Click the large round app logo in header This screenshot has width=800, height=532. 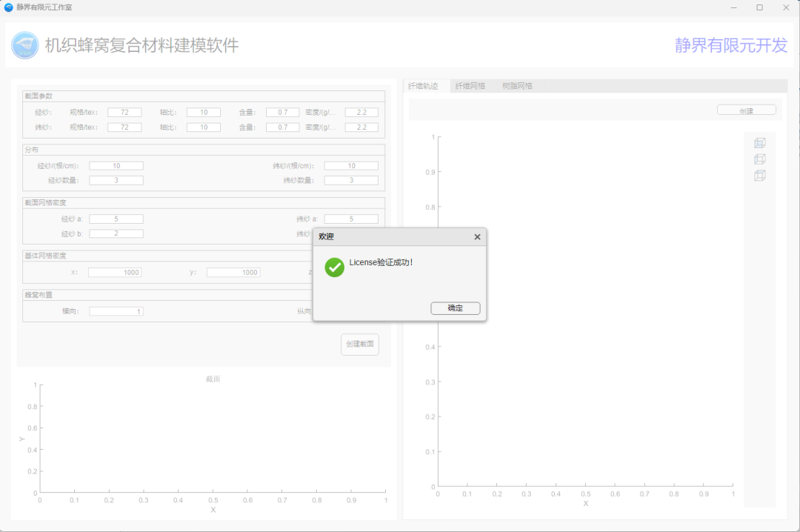(x=25, y=45)
